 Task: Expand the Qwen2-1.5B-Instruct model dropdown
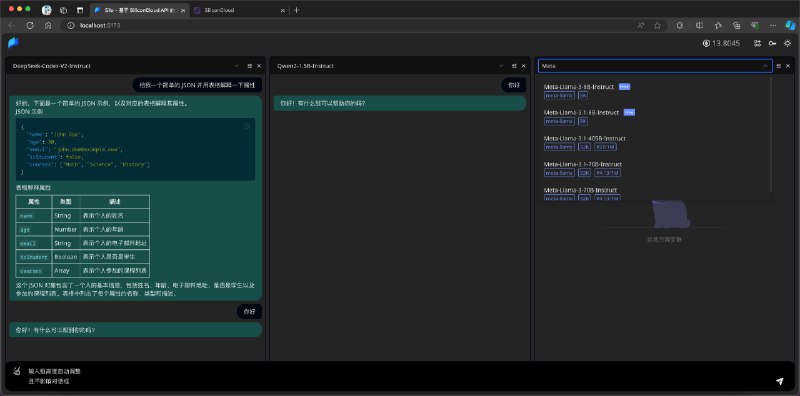point(501,66)
